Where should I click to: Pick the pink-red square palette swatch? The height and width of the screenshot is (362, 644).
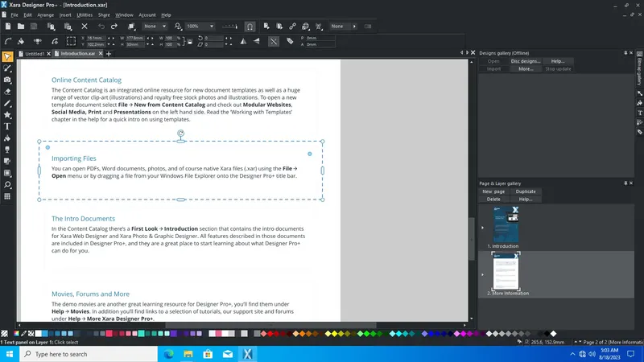click(109, 334)
